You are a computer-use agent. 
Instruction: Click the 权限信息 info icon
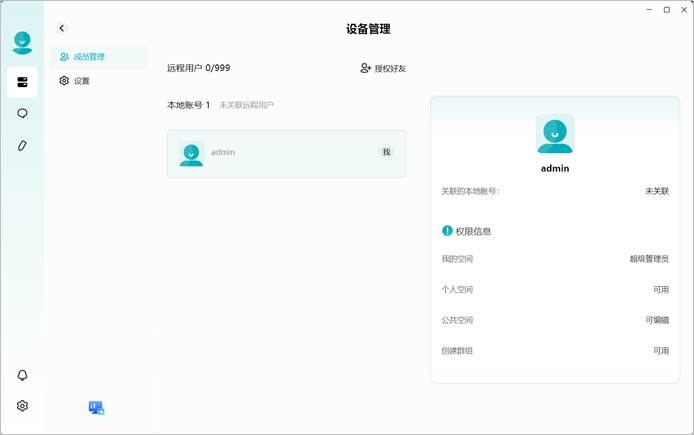(447, 231)
